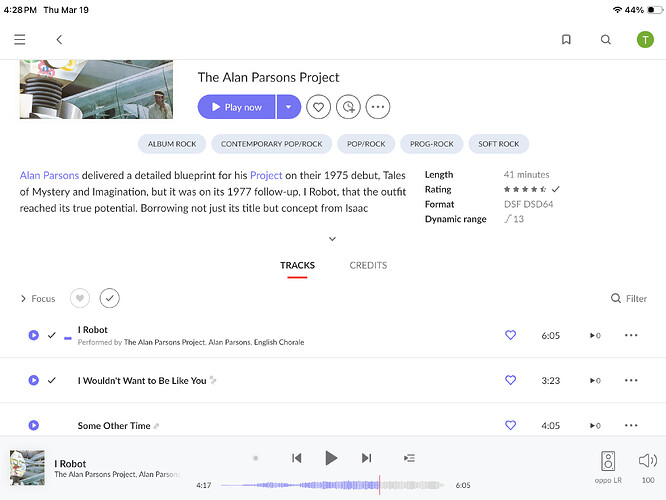Viewport: 666px width, 500px height.
Task: Open The Alan Parsons Project artist title
Action: click(x=268, y=77)
